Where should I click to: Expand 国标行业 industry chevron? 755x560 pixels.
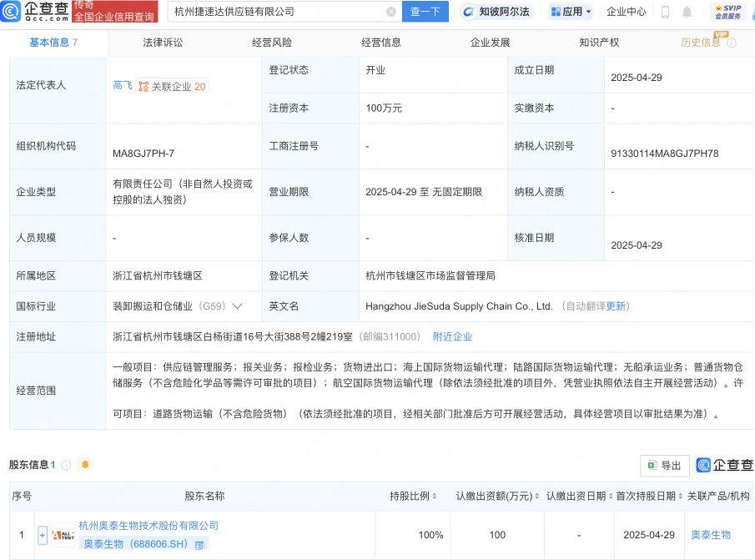tap(238, 306)
